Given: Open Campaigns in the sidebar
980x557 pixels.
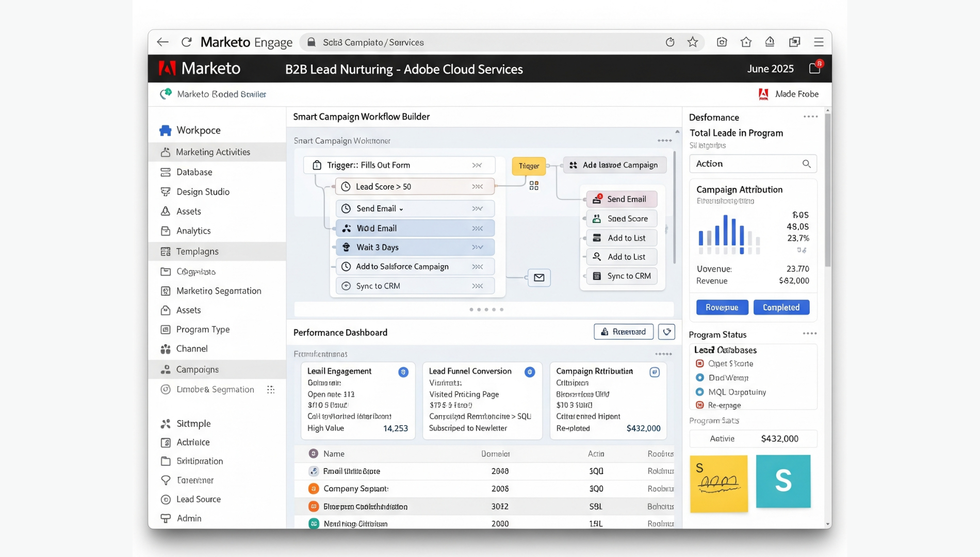Looking at the screenshot, I should point(217,370).
